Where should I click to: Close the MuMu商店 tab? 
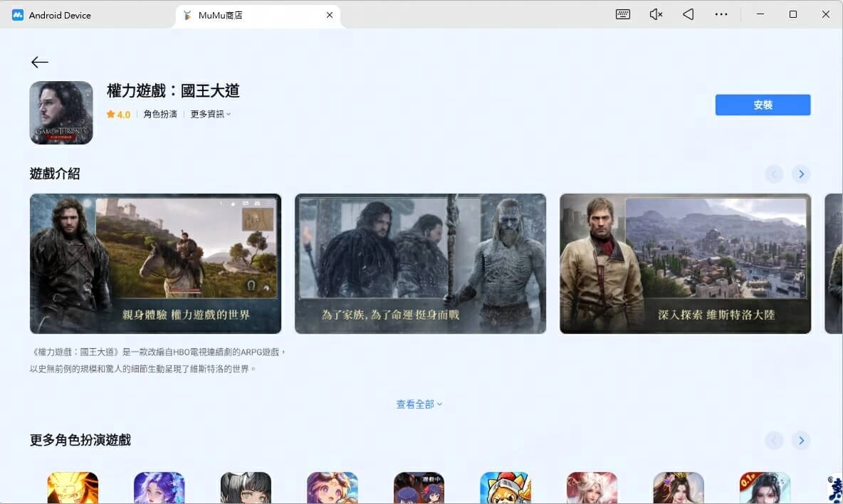click(330, 15)
